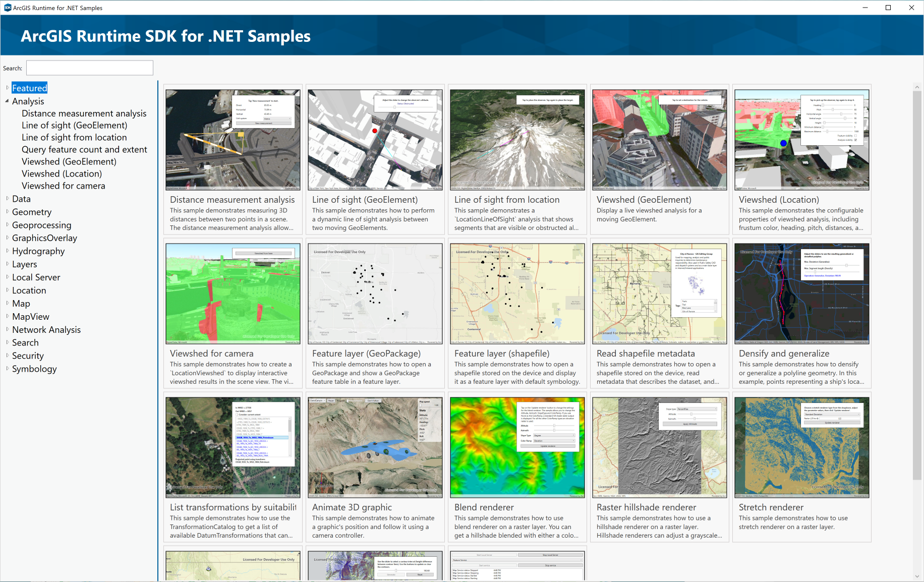Image resolution: width=924 pixels, height=582 pixels.
Task: Maximize the ArcGIS Runtime Samples window
Action: [888, 8]
